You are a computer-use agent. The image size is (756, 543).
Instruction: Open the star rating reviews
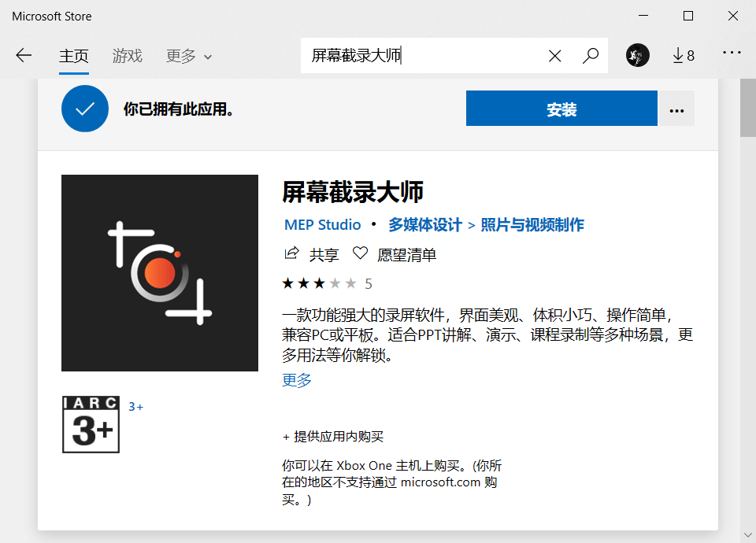pyautogui.click(x=319, y=283)
